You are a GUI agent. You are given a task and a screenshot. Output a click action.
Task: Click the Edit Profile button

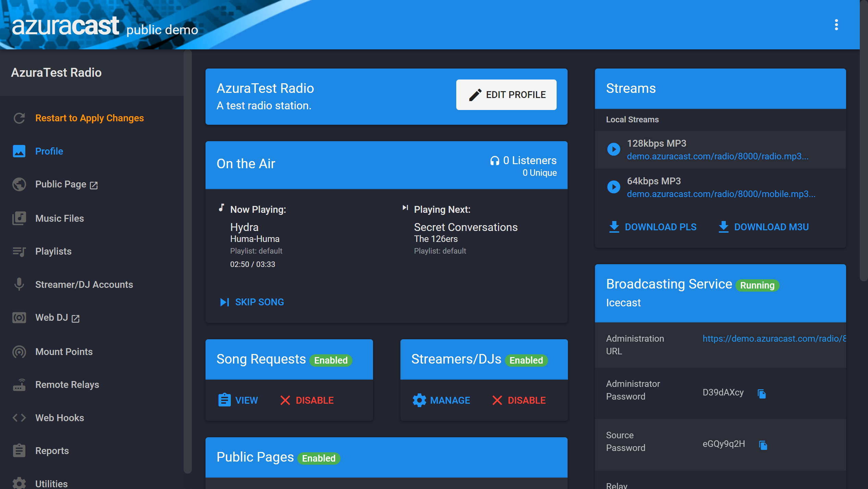pos(506,95)
